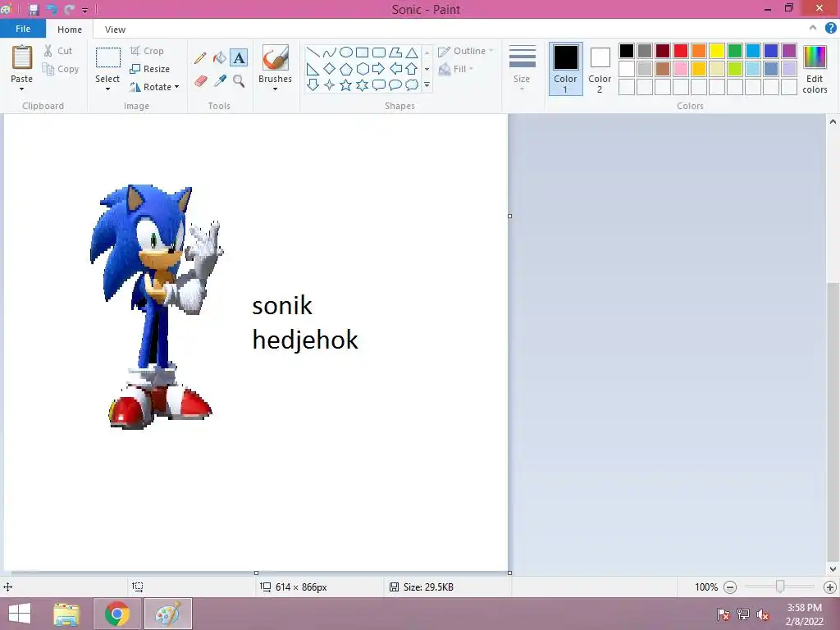
Task: Choose the Curve shape
Action: coord(330,52)
